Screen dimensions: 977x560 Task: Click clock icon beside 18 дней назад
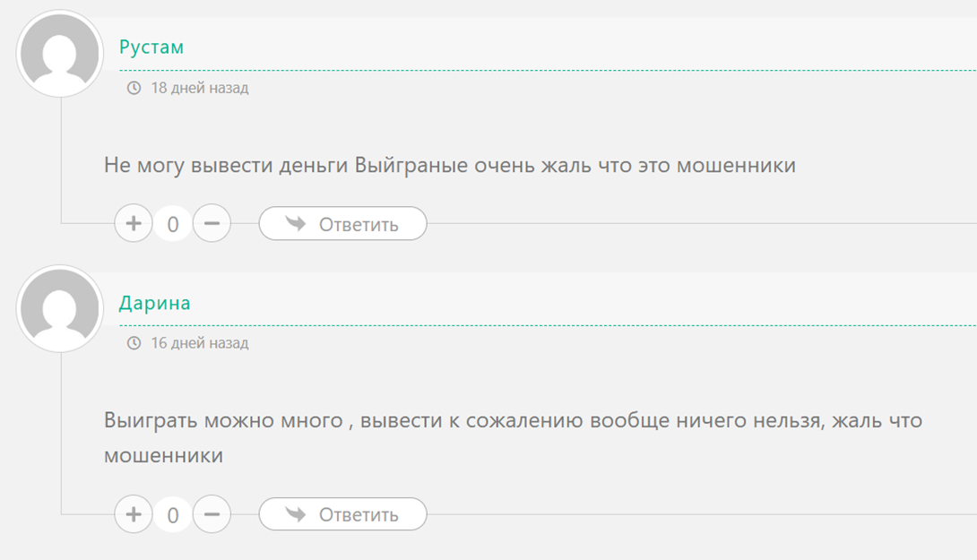[134, 88]
